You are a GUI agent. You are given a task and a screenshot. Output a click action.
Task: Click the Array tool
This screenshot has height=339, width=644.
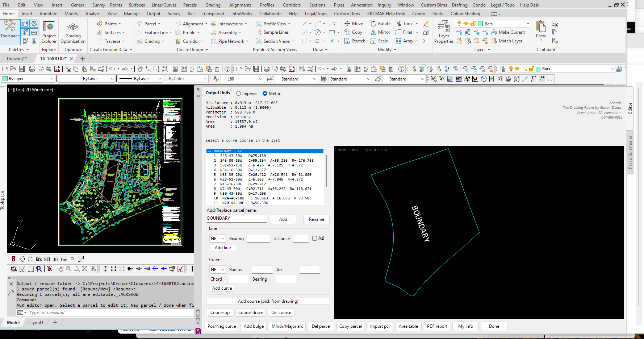[x=405, y=41]
